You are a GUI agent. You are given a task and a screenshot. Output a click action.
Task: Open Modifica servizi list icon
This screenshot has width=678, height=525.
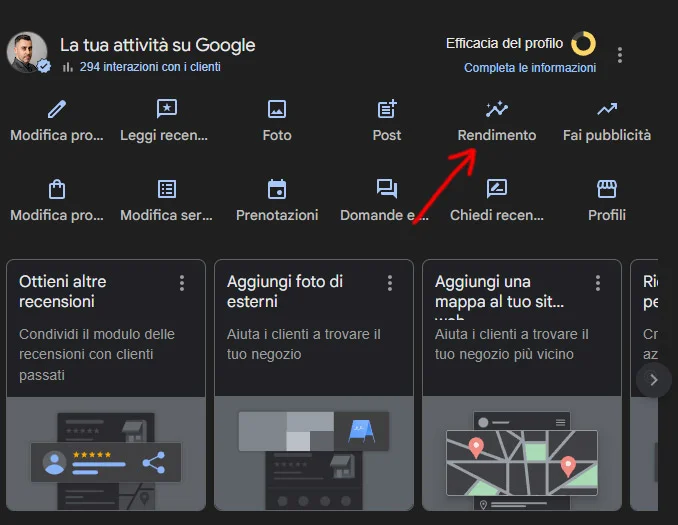[167, 189]
